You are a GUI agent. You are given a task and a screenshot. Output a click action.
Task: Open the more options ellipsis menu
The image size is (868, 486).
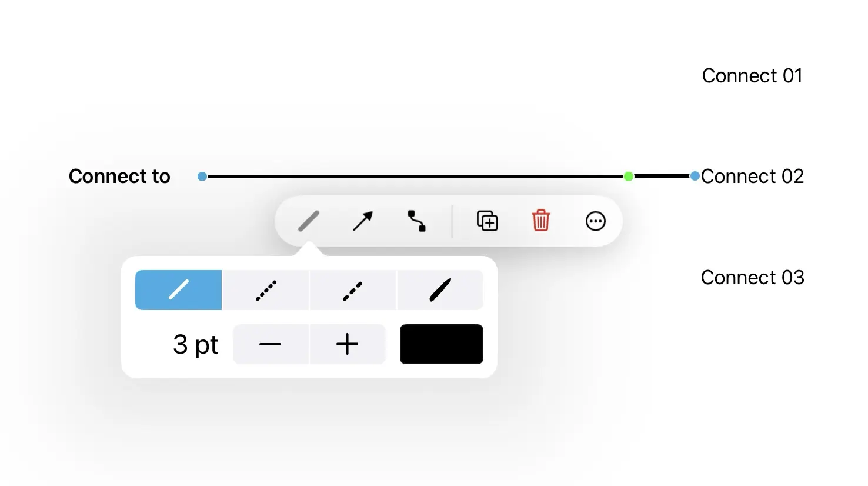(596, 221)
